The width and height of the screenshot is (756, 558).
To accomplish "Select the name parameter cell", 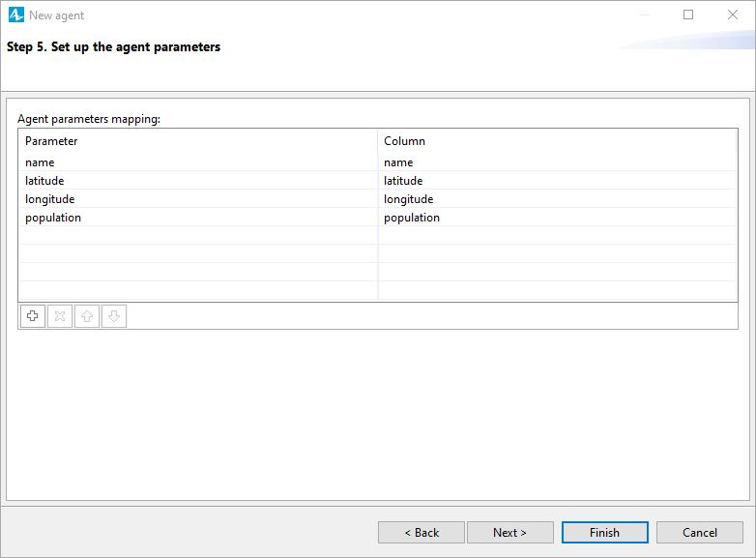I will point(198,162).
